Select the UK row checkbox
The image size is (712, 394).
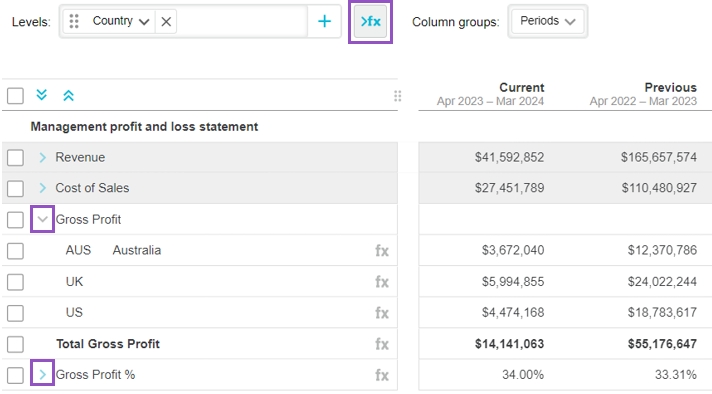tap(15, 282)
